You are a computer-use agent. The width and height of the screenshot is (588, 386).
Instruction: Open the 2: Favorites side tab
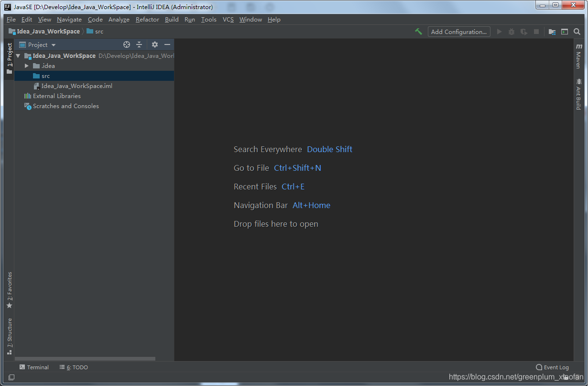(9, 290)
